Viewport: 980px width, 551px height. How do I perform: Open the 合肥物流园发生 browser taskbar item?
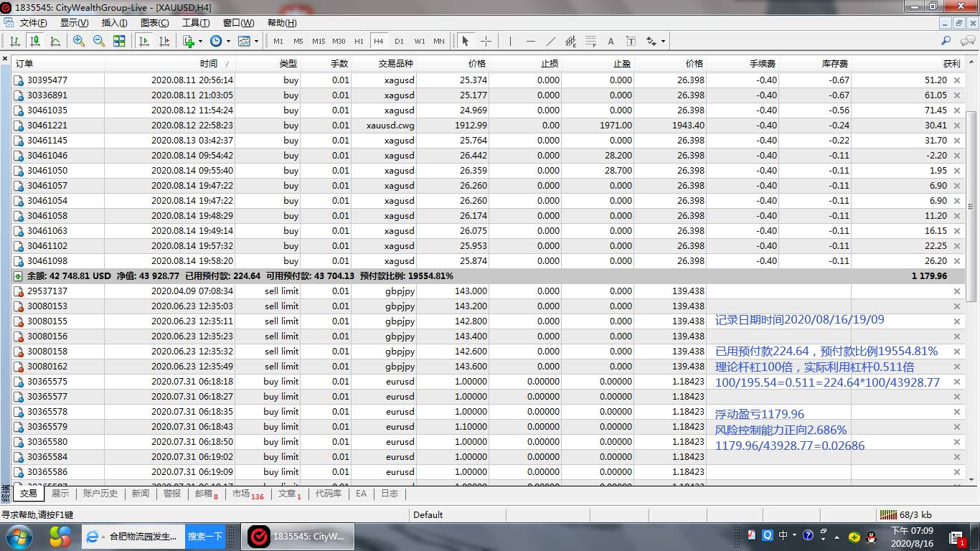point(133,537)
